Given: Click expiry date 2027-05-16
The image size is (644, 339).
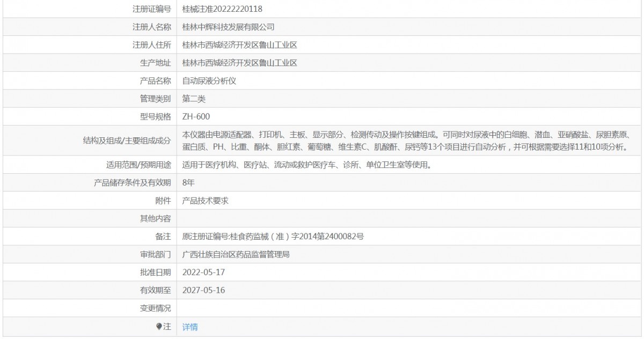Looking at the screenshot, I should [x=204, y=290].
